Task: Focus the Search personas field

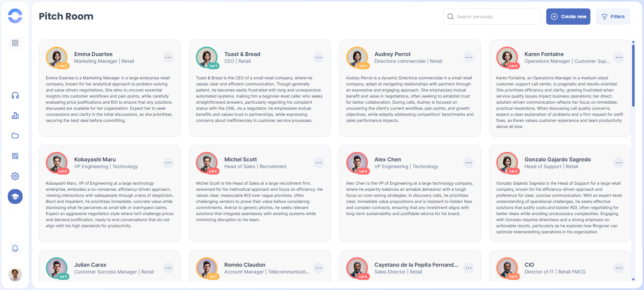Action: [x=496, y=17]
